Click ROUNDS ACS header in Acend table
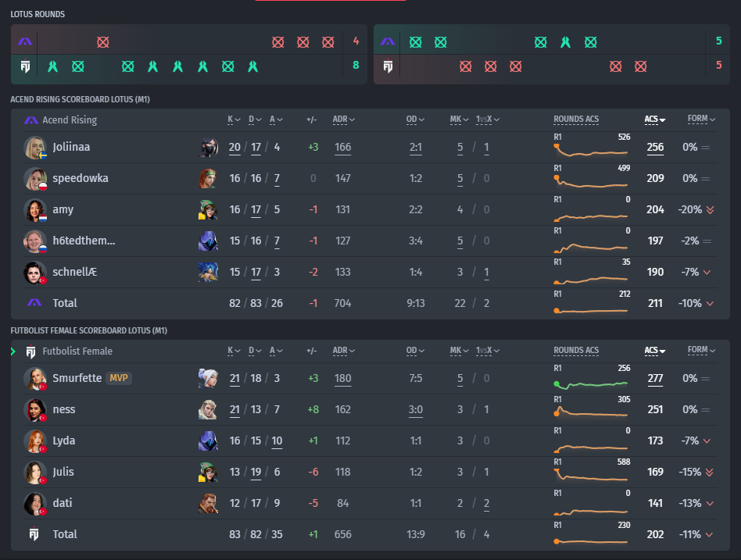The image size is (741, 560). click(576, 119)
